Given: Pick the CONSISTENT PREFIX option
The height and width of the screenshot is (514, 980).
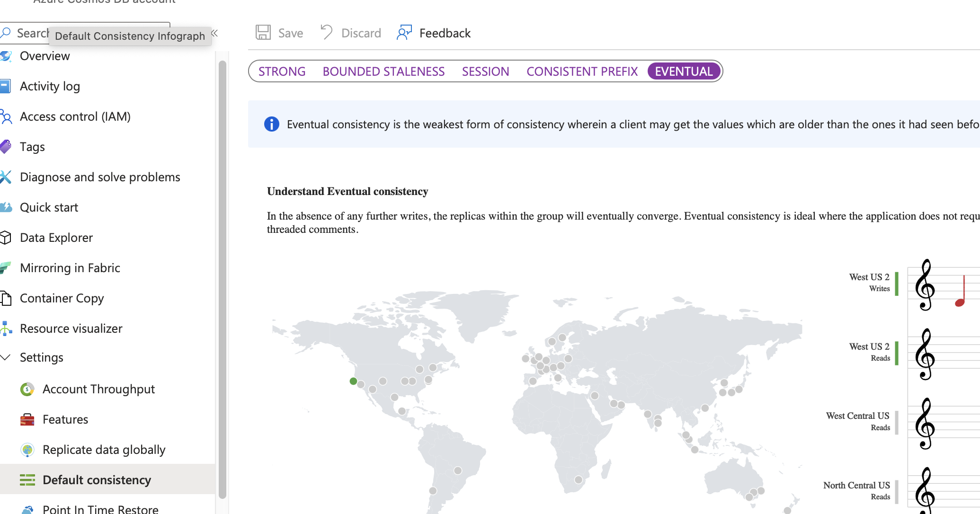Looking at the screenshot, I should pos(582,71).
